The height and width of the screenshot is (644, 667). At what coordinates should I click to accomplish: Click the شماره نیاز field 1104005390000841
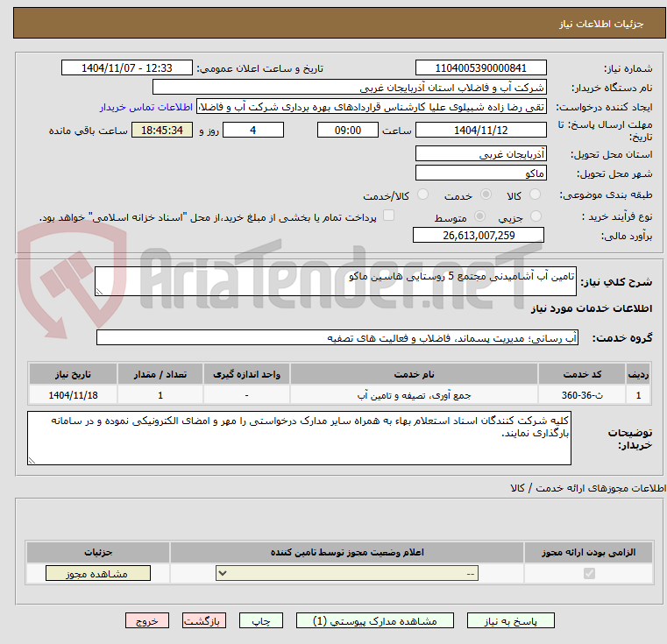pos(480,67)
